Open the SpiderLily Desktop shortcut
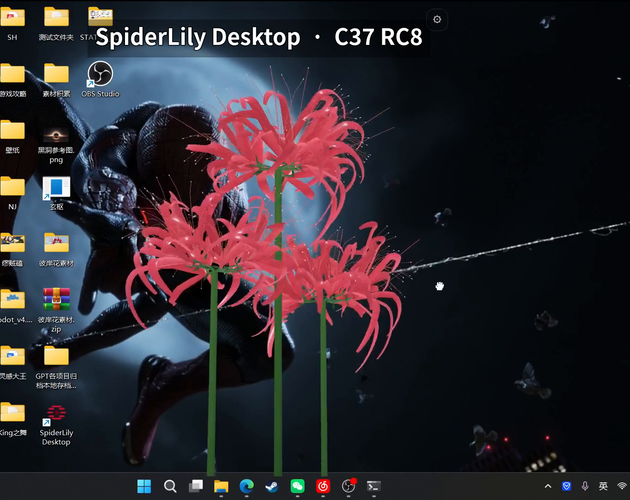Viewport: 630px width, 500px height. [56, 426]
